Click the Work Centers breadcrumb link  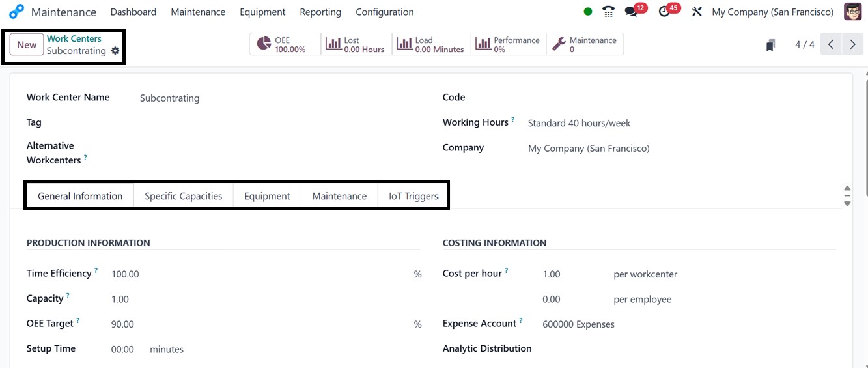pos(74,38)
